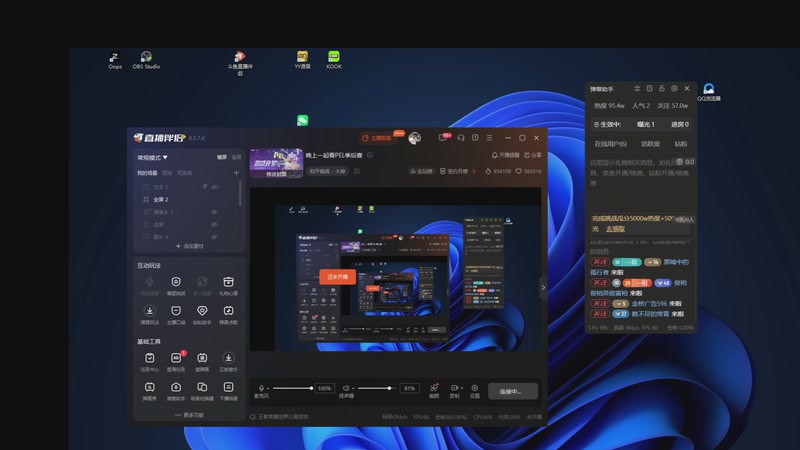The image size is (800, 450).
Task: Adjust the speaker volume slider
Action: (x=377, y=388)
